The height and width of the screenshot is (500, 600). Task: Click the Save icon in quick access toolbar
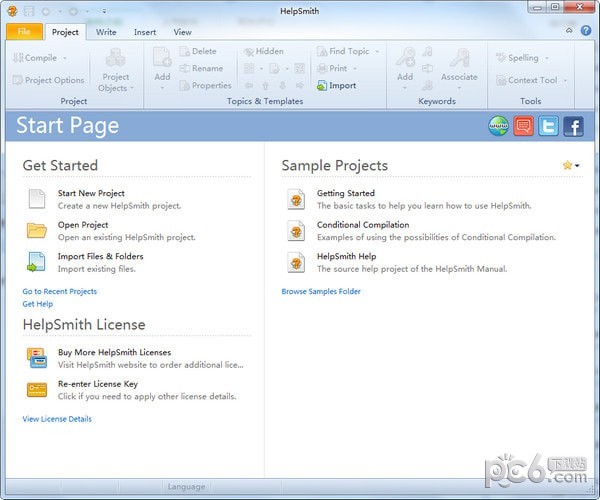click(x=29, y=11)
